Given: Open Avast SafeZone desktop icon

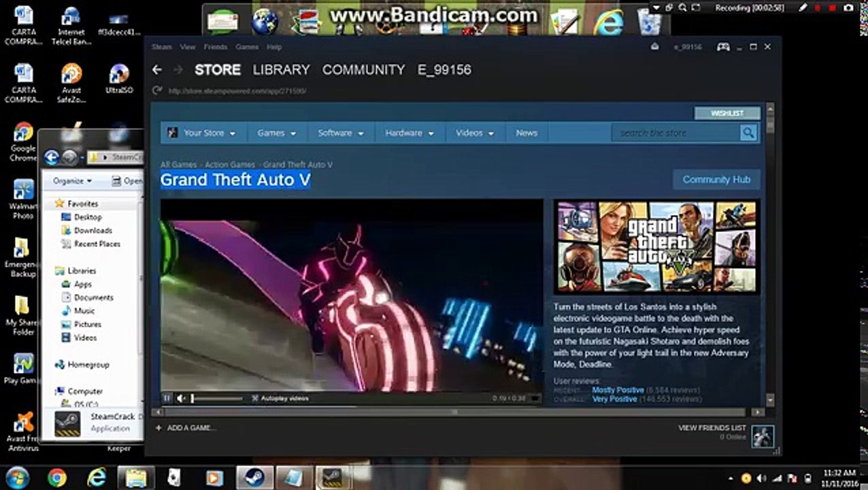Looking at the screenshot, I should tap(71, 82).
